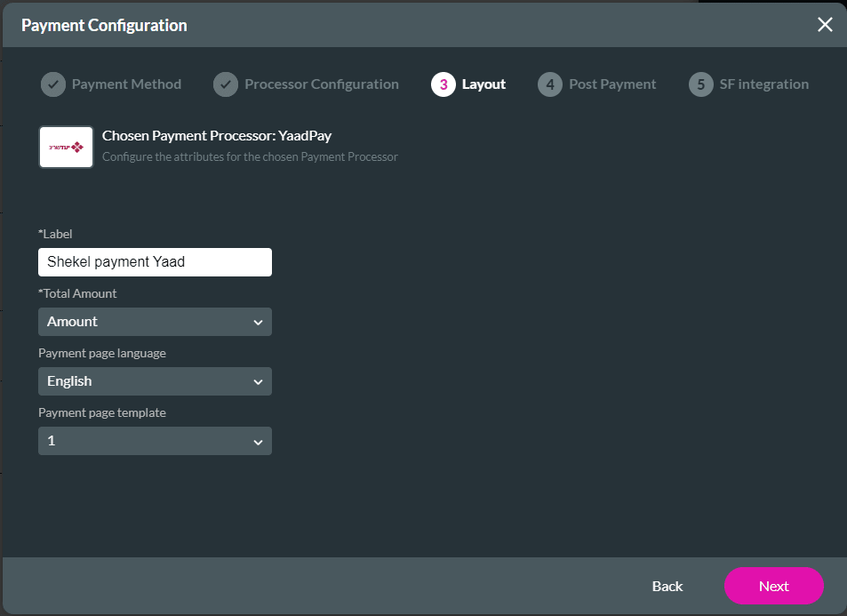Click the Post Payment step 4 circle
The image size is (847, 616).
tap(549, 84)
